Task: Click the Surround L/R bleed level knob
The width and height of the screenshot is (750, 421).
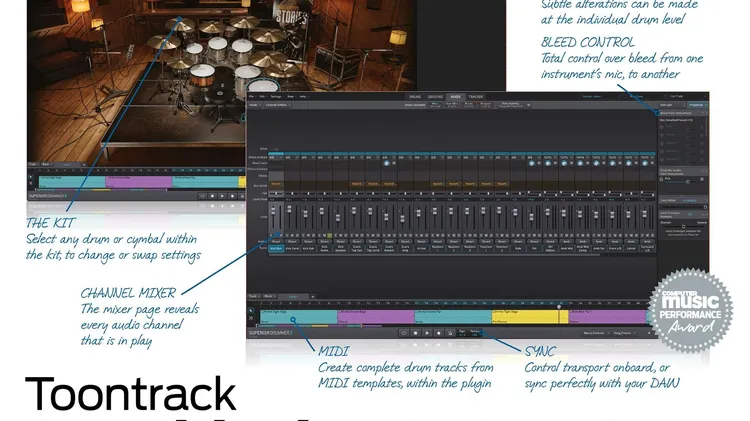Action: click(x=645, y=163)
